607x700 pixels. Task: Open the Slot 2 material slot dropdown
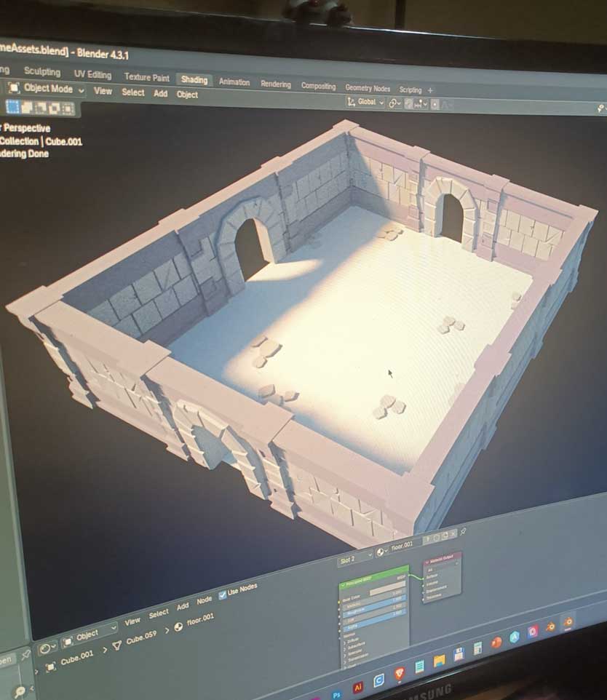(355, 560)
